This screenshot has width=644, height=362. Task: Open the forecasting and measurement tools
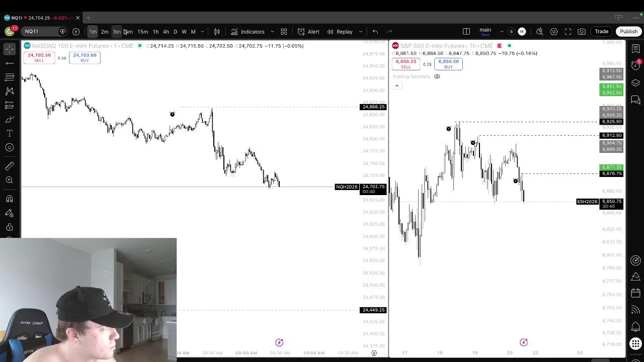[10, 105]
